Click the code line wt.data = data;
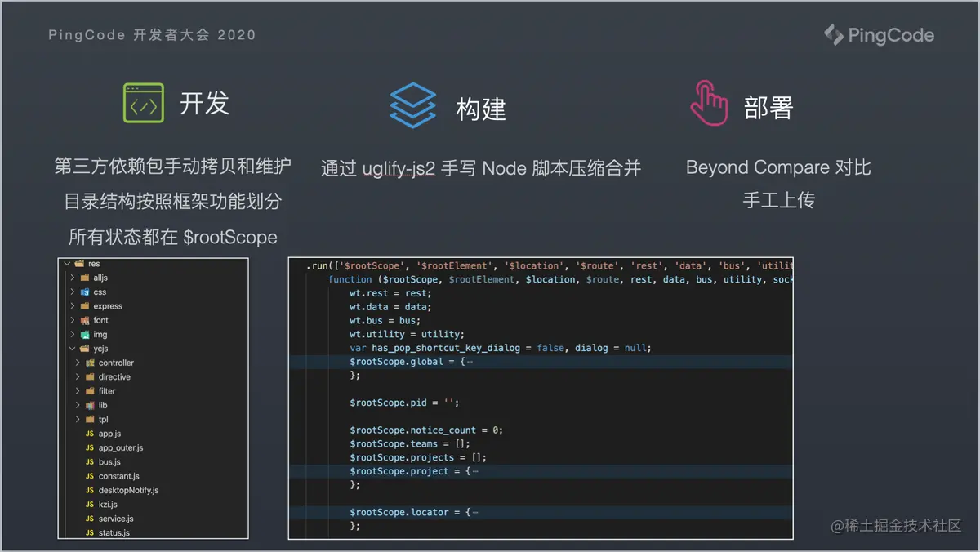Screen dimensions: 980x552 [390, 307]
